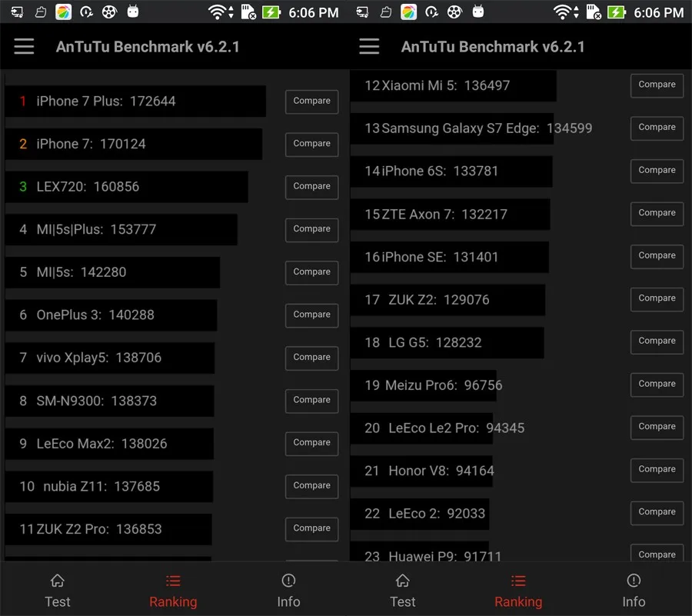Viewport: 692px width, 616px height.
Task: Select LeEco Le2 Pro: 94345 ranking row
Action: coord(437,428)
